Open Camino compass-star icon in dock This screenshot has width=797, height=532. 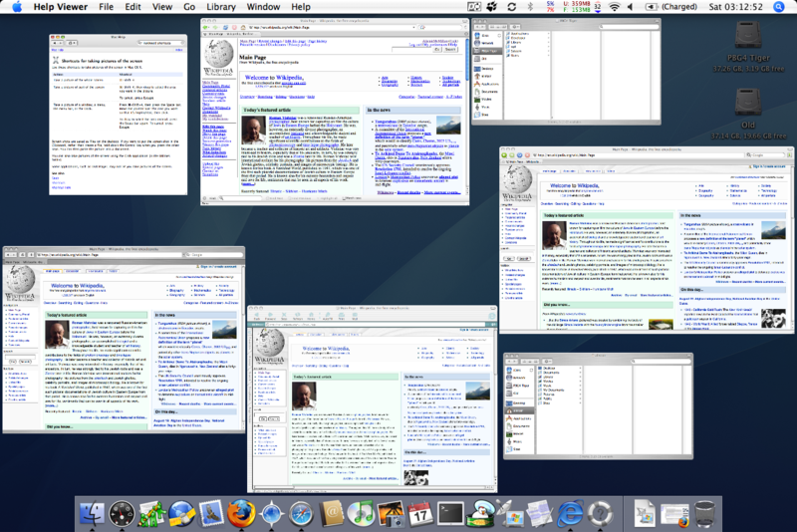271,513
